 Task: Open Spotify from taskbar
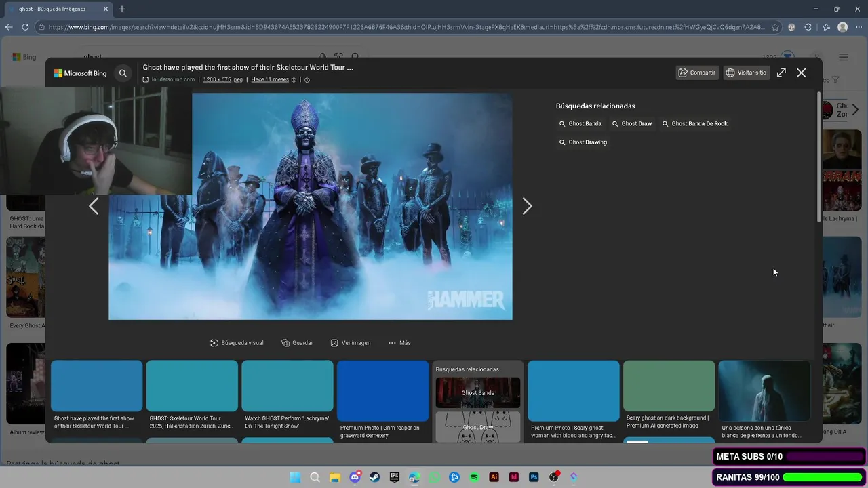[474, 477]
